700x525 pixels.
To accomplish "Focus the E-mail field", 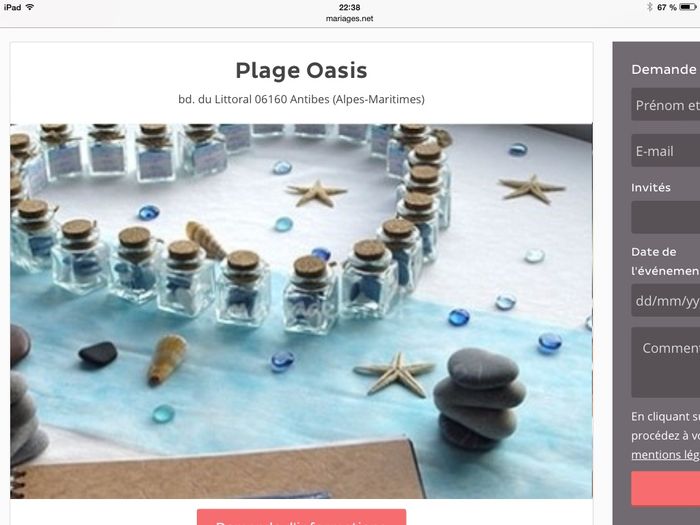I will click(x=666, y=151).
